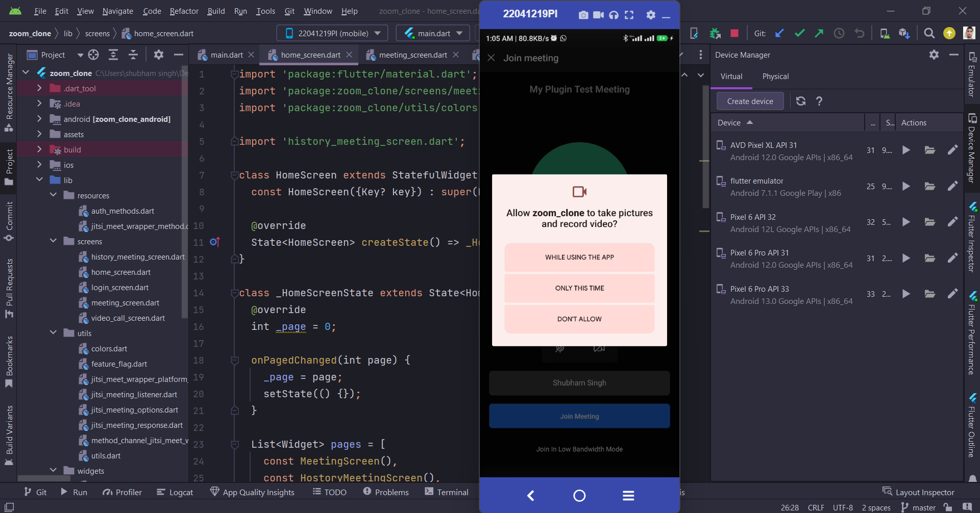Viewport: 980px width, 513px height.
Task: Launch the AVD Pixel XL API 31 emulator
Action: pyautogui.click(x=906, y=150)
